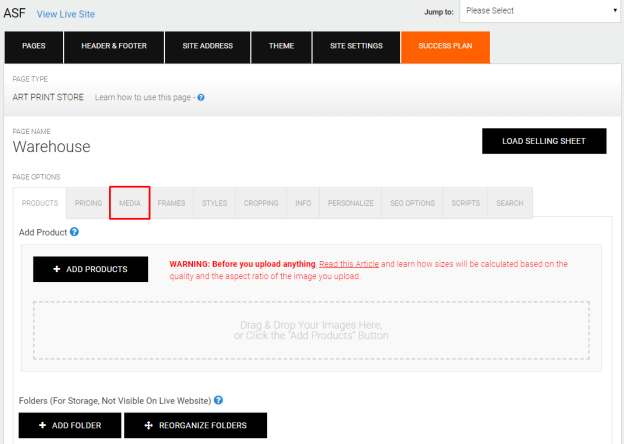Click the ADD PRODUCTS button
624x444 pixels.
(90, 269)
